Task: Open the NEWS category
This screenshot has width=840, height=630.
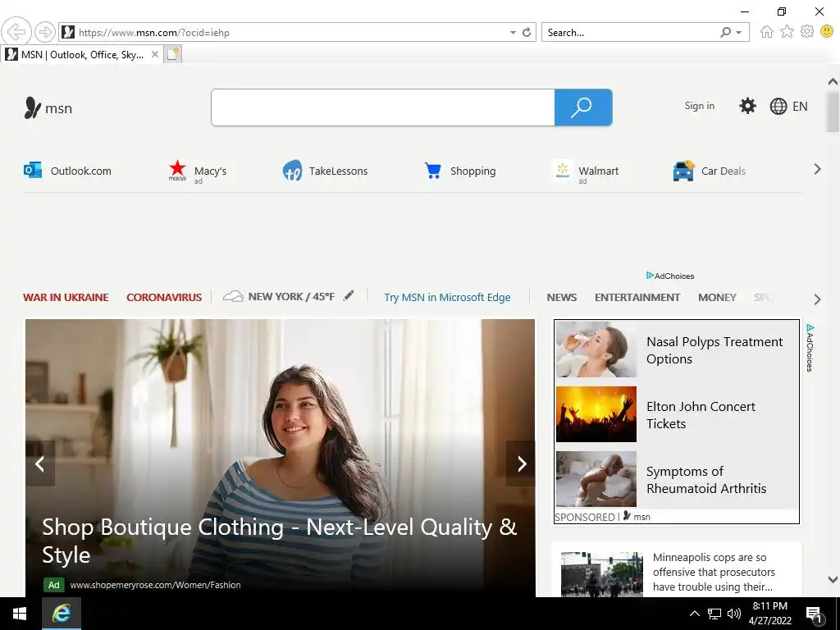Action: point(561,297)
